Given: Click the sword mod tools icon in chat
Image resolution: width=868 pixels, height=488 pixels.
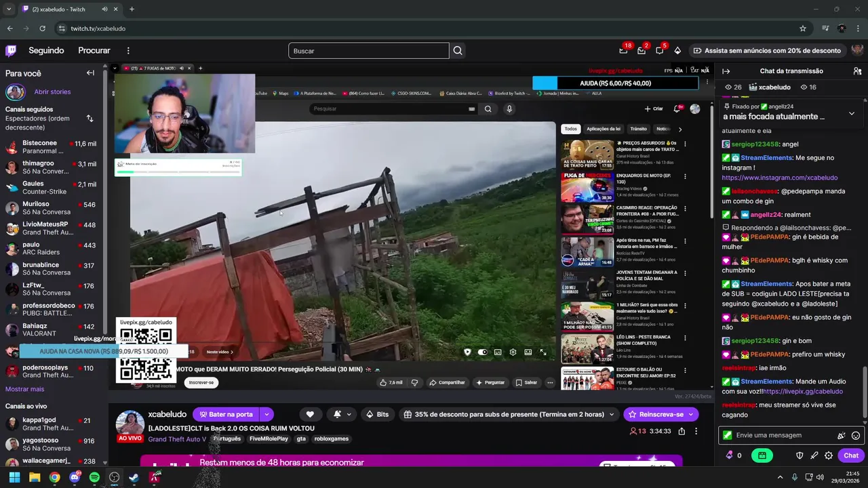Looking at the screenshot, I should point(814,455).
